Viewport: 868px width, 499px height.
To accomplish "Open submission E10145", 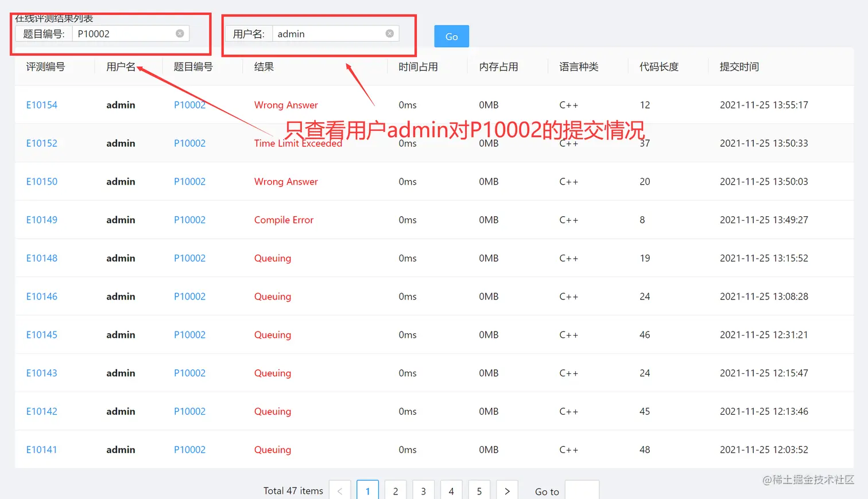I will point(42,335).
